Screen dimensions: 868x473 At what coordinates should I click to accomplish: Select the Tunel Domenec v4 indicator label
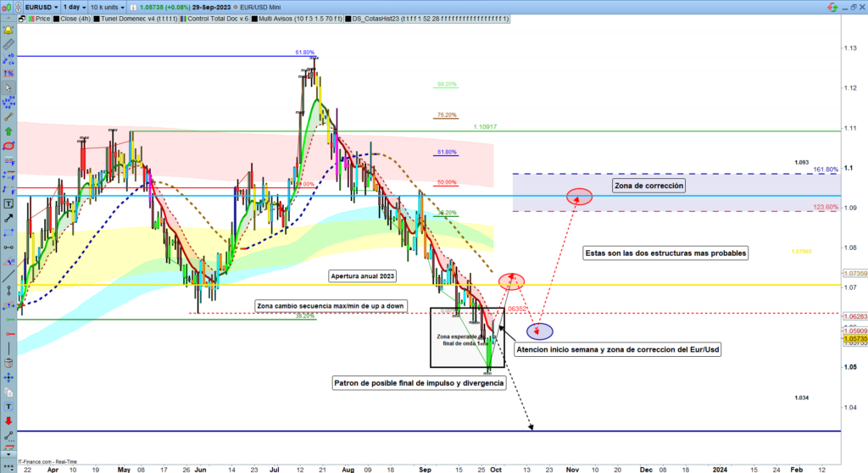(x=135, y=17)
